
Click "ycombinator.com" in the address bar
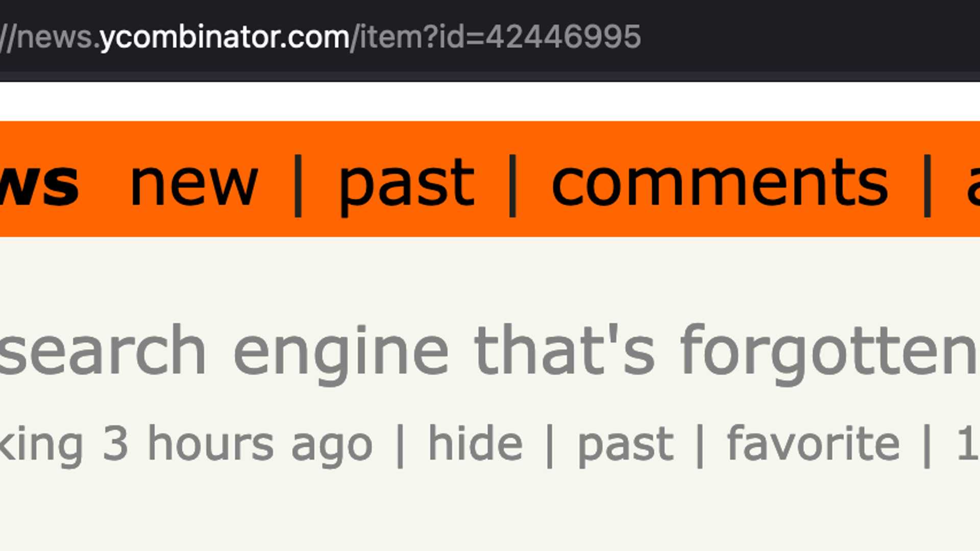(x=225, y=37)
